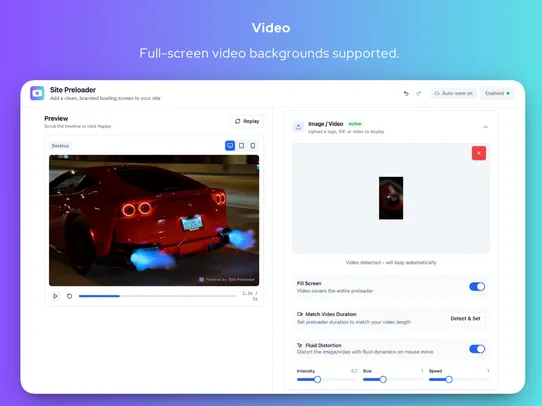The width and height of the screenshot is (542, 406).
Task: Toggle the Fill Screen switch
Action: [477, 286]
